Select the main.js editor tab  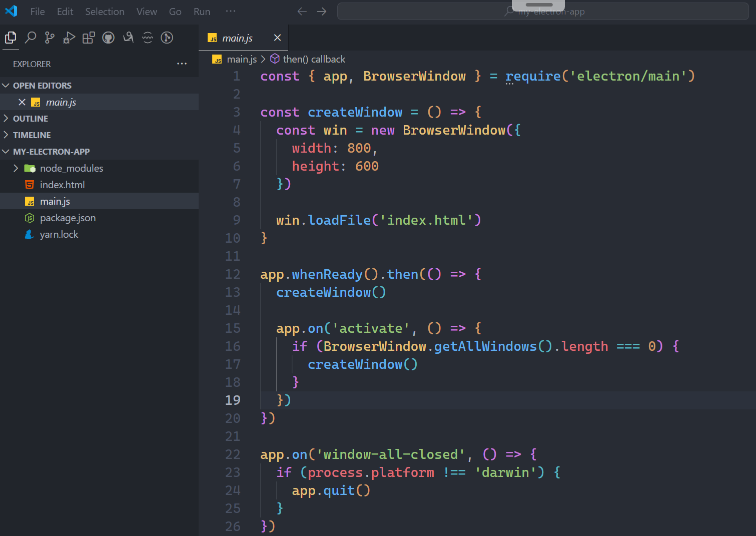[x=243, y=38]
